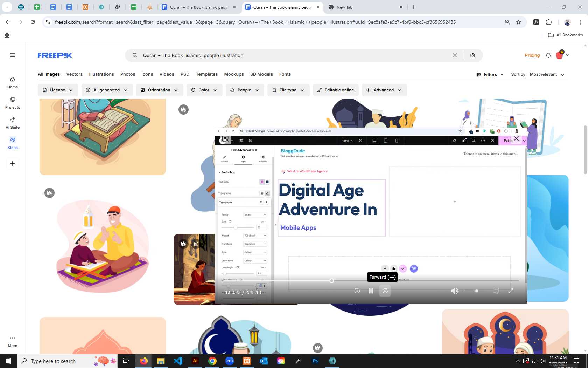Open the Pricing link
This screenshot has width=588, height=368.
pos(532,55)
